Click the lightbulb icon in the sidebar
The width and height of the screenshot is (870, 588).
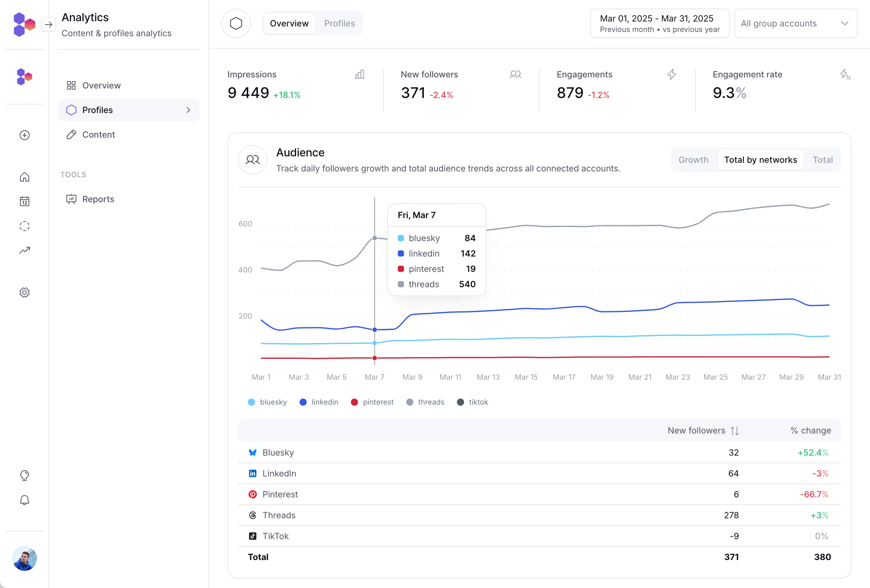pyautogui.click(x=24, y=476)
